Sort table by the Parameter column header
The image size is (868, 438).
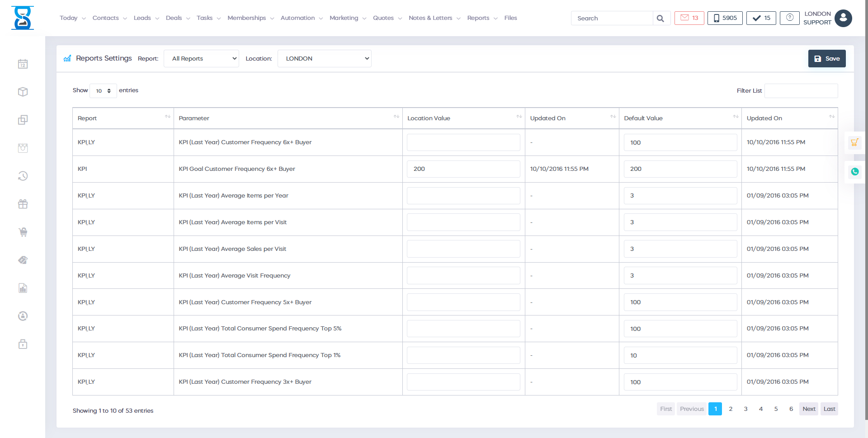click(288, 118)
